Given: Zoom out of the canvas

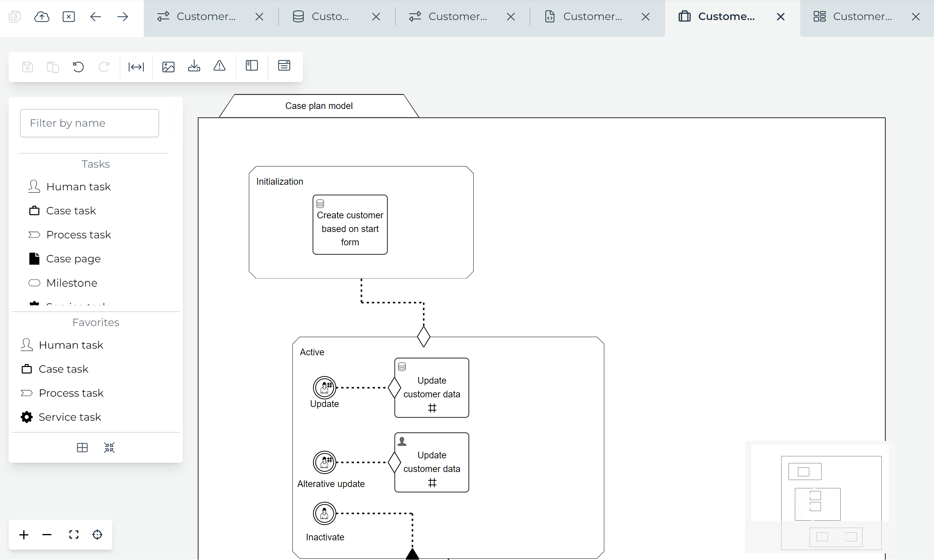Looking at the screenshot, I should [x=47, y=535].
